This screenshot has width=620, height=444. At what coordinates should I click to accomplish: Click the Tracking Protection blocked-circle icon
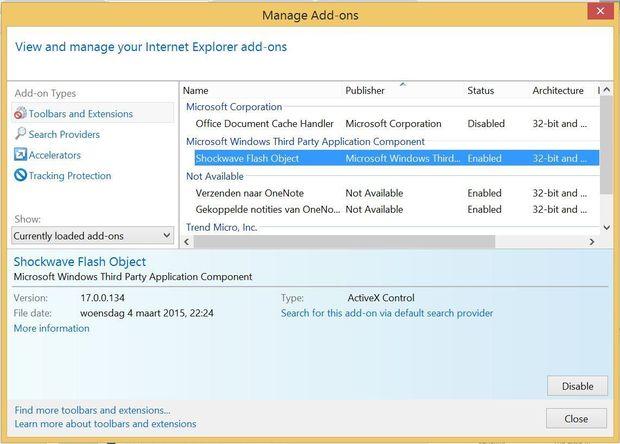[x=20, y=175]
